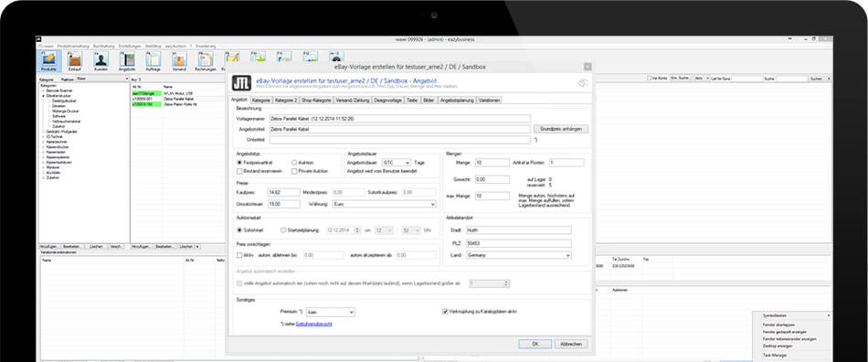Open the Versand toolbar icon
Screen dimensions: 868x362
(179, 61)
